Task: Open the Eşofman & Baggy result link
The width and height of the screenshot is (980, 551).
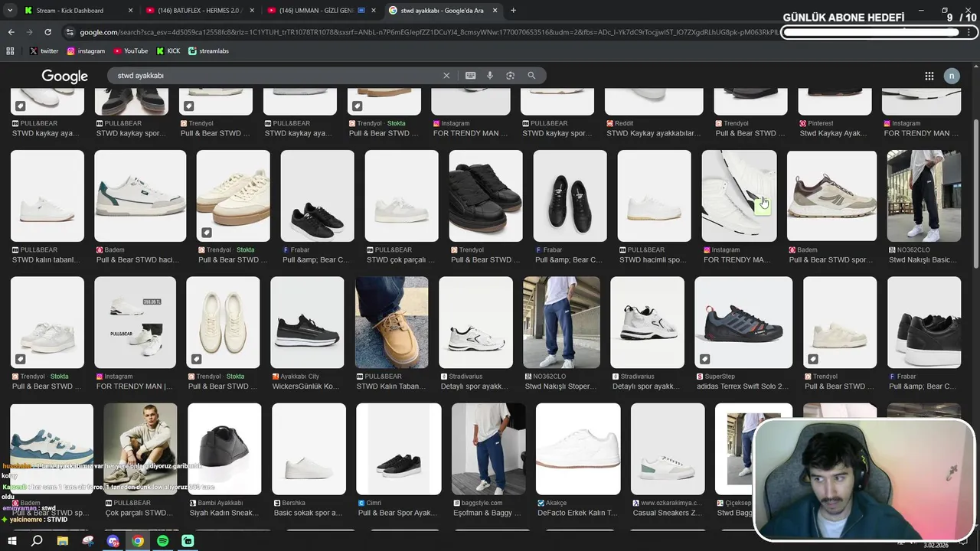Action: click(487, 513)
